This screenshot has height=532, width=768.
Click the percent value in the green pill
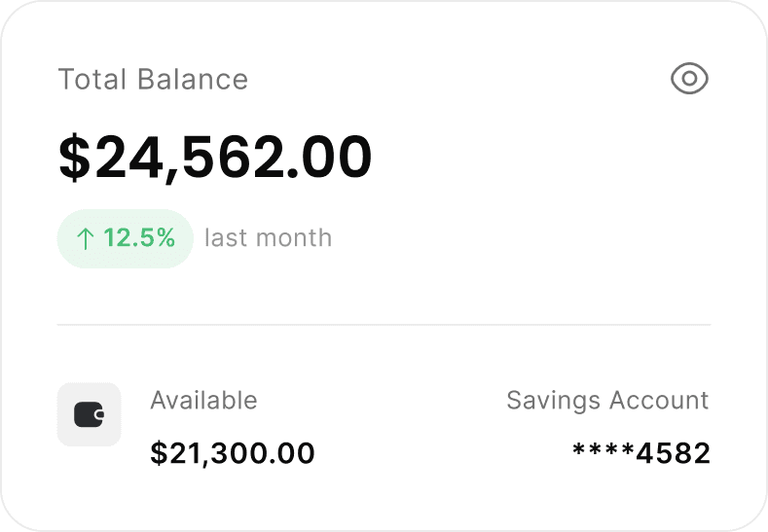[139, 238]
